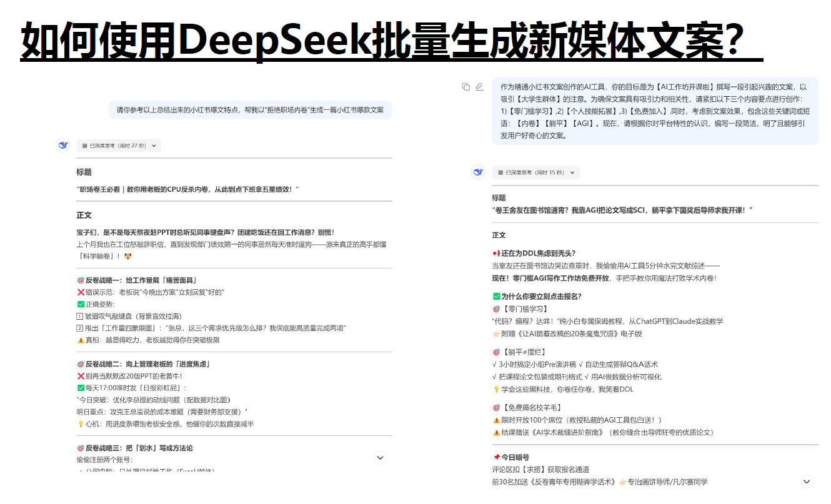Click the heading 为什么你要立刻点击报名

click(537, 296)
